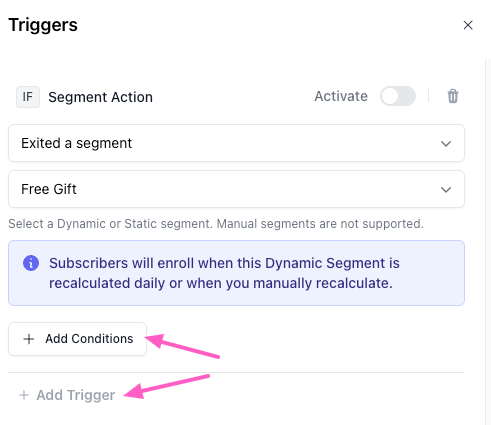Click the Add Conditions button
Screen dimensions: 491x425
(77, 339)
